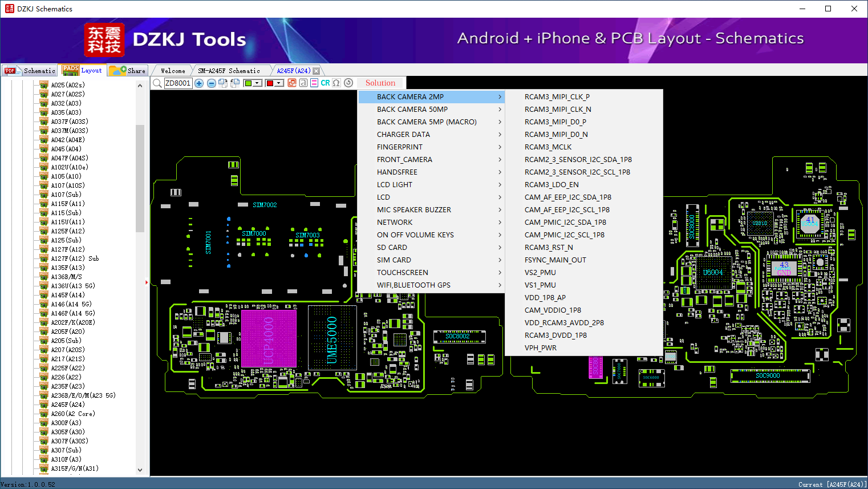Screen dimensions: 868x489
Task: Click the PADS icon beside A145F(A14)
Action: point(44,295)
